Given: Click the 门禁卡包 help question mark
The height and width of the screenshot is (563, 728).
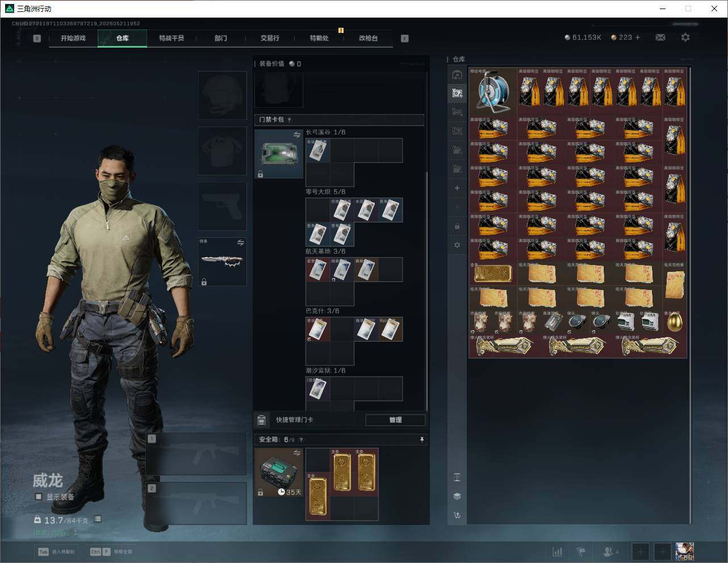Looking at the screenshot, I should click(290, 120).
